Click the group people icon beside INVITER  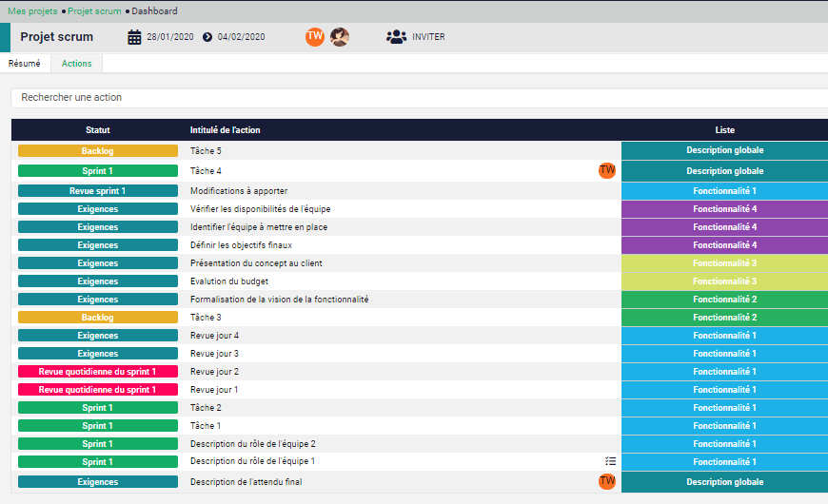396,37
